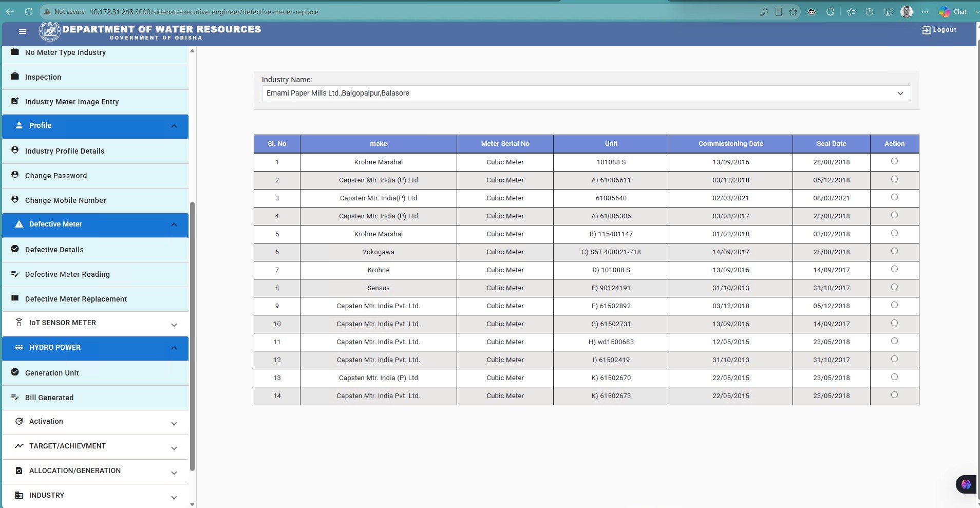The height and width of the screenshot is (508, 980).
Task: Click the check icon beside Defective Details
Action: pyautogui.click(x=15, y=249)
